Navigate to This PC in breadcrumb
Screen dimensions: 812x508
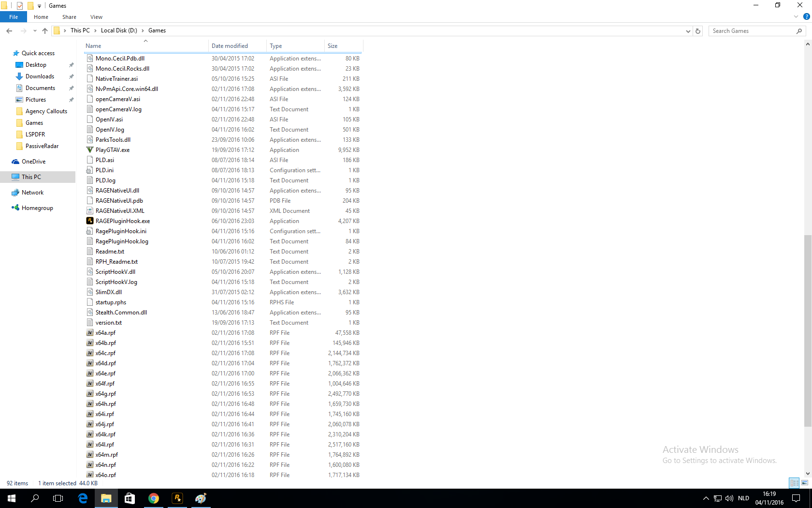[80, 30]
